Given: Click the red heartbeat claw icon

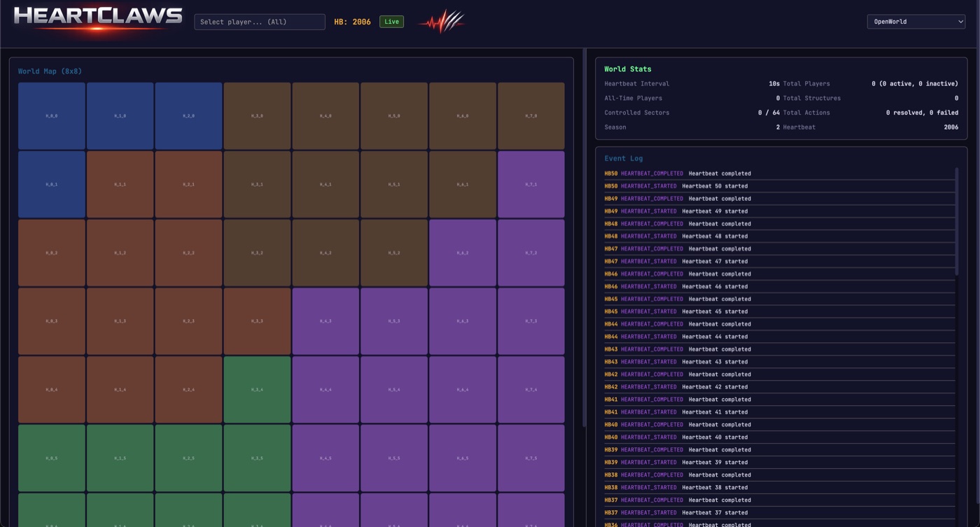Looking at the screenshot, I should 442,22.
